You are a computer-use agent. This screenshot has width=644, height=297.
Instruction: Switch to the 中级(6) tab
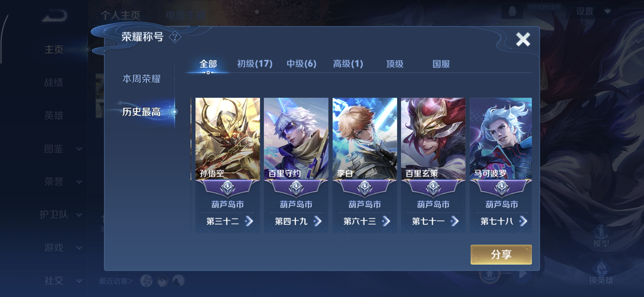coord(301,64)
